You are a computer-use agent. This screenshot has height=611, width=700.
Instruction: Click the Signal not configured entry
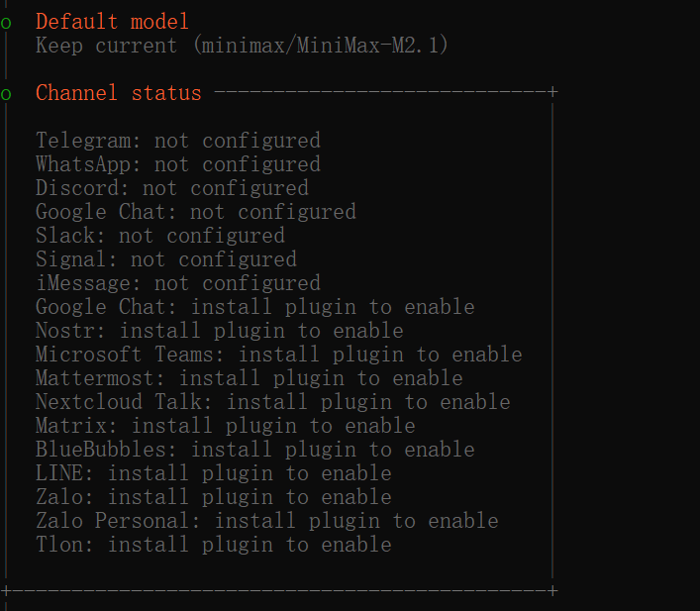166,259
